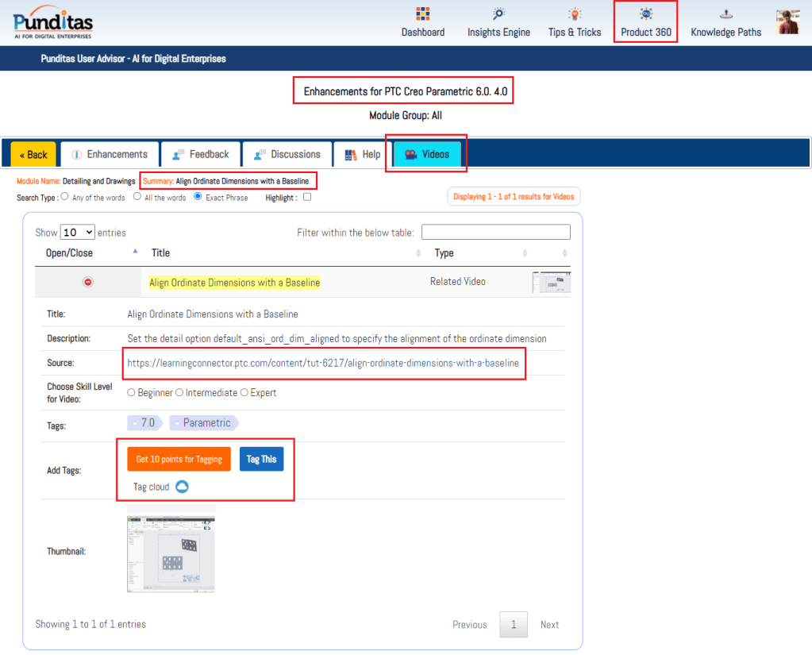Click the Tips & Tricks lightbulb icon
This screenshot has height=655, width=812.
pyautogui.click(x=574, y=14)
